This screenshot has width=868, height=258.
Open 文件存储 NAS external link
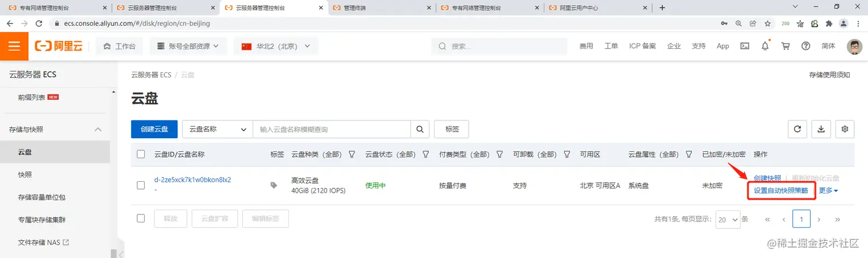pos(44,243)
